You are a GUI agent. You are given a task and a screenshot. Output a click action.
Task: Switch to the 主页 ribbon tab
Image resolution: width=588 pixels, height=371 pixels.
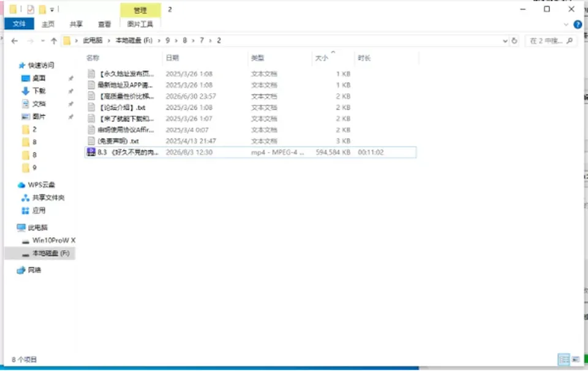(48, 25)
